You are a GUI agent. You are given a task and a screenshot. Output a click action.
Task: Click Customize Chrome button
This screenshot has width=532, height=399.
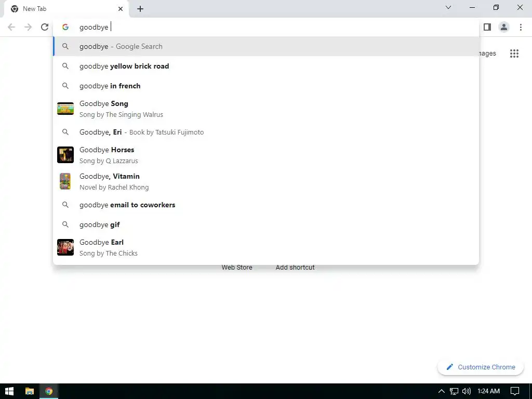point(481,367)
